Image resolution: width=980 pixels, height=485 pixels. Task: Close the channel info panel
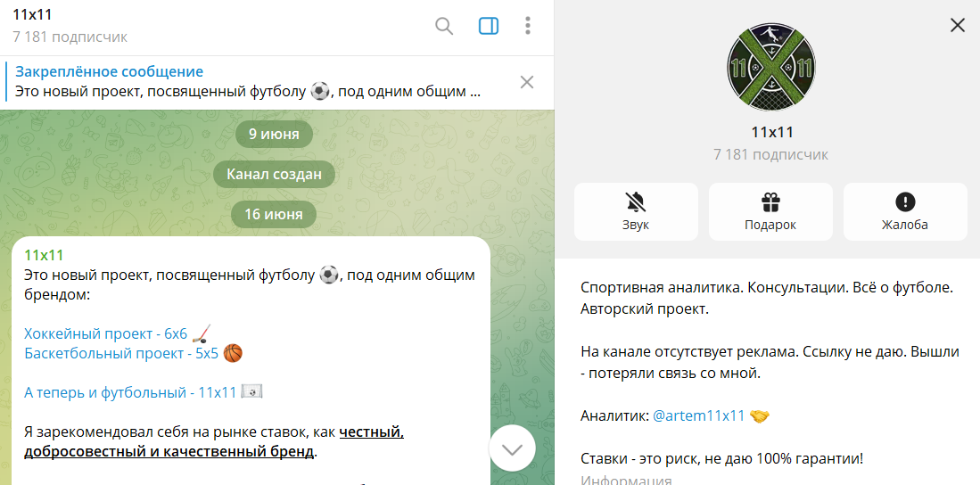coord(958,25)
